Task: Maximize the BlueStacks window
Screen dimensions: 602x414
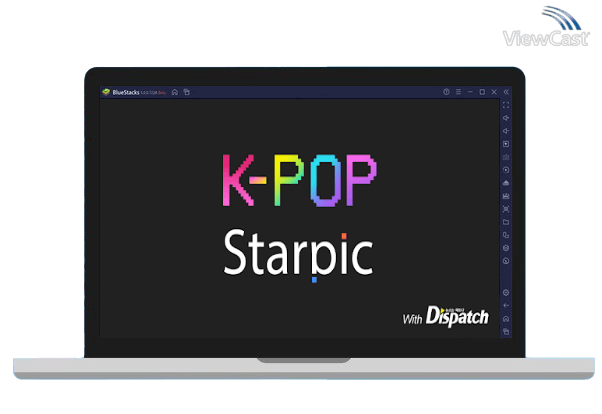Action: [x=482, y=92]
